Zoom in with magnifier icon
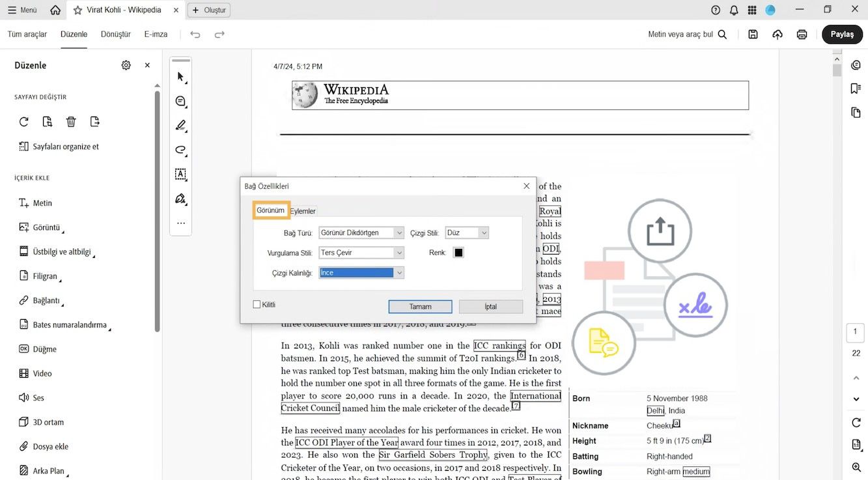 (856, 467)
